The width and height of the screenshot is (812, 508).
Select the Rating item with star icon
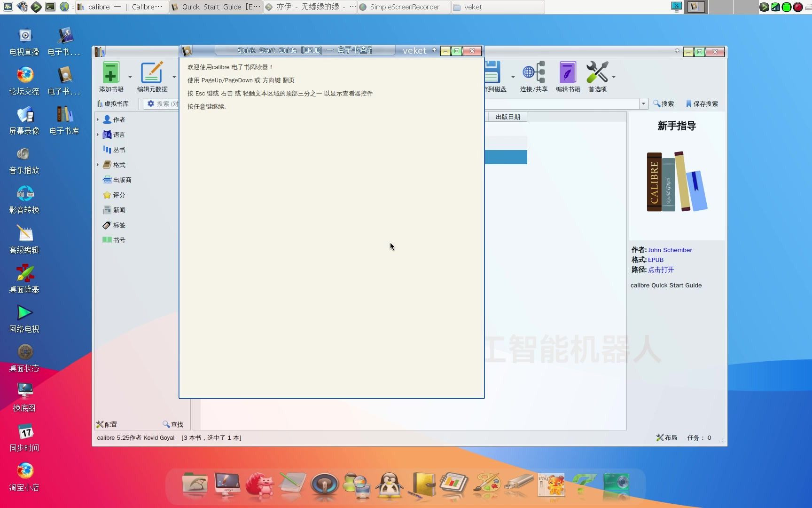point(114,195)
